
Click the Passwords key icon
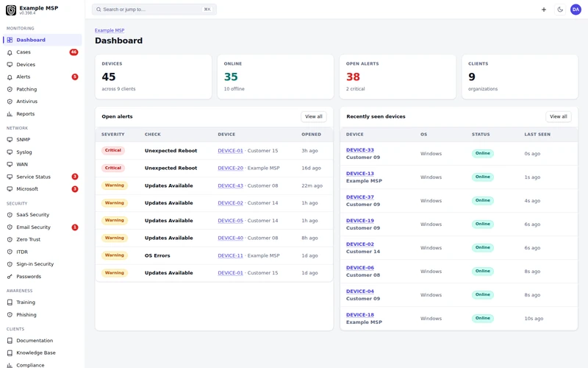[x=10, y=277]
